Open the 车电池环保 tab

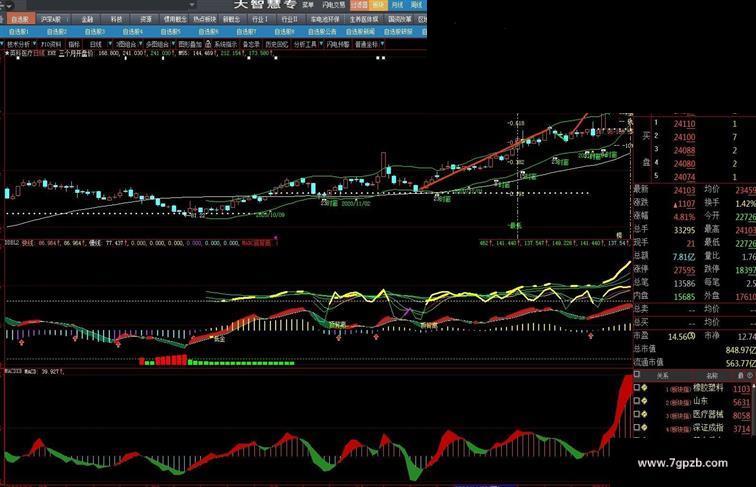pos(325,19)
